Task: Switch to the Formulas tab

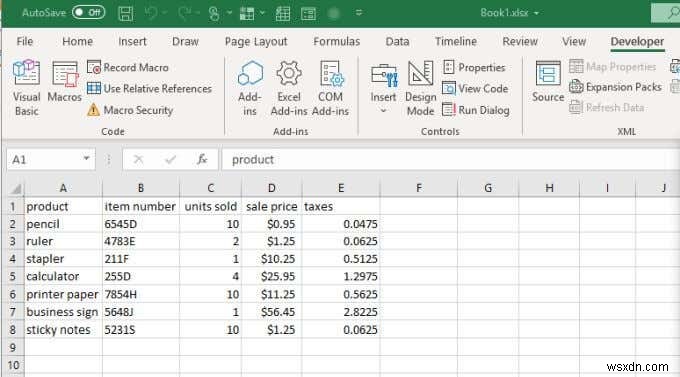Action: tap(337, 41)
